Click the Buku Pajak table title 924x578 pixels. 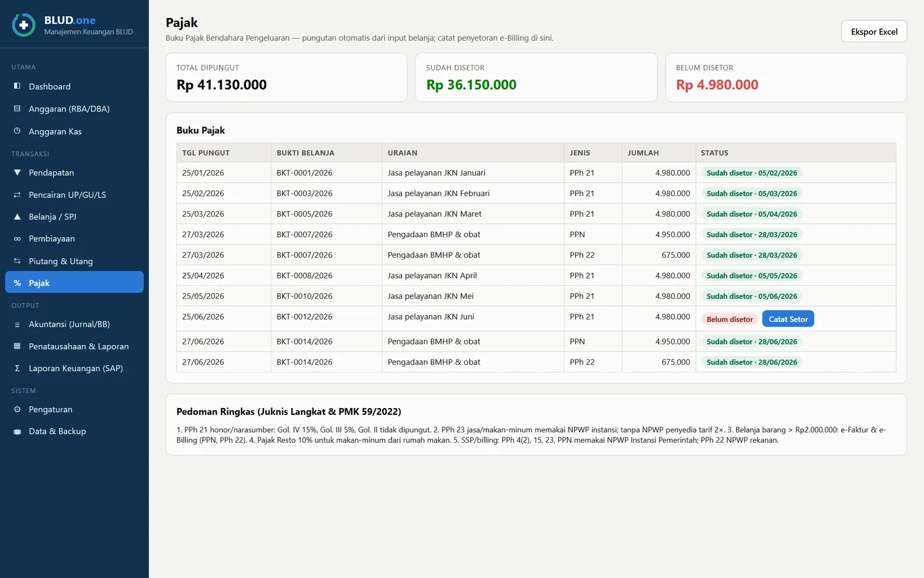[200, 131]
